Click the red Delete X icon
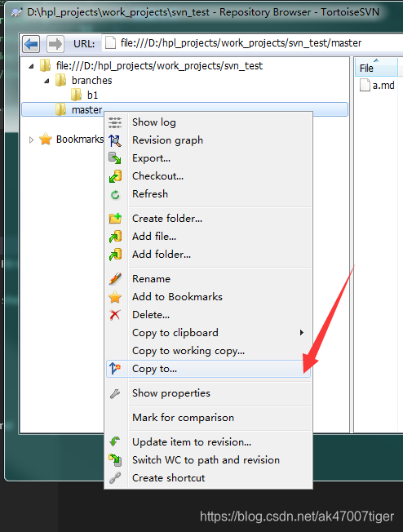This screenshot has width=403, height=532. click(x=115, y=315)
